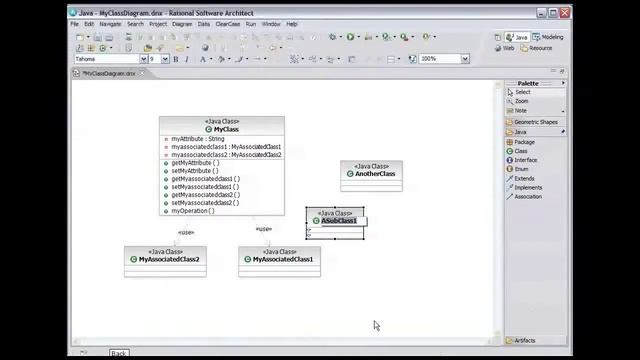
Task: Open the Diagram menu
Action: tap(182, 24)
